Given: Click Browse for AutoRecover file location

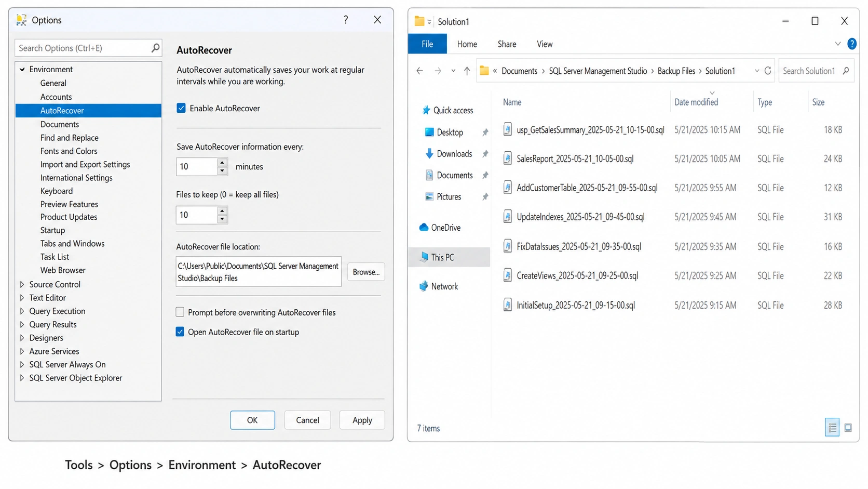Looking at the screenshot, I should tap(366, 272).
